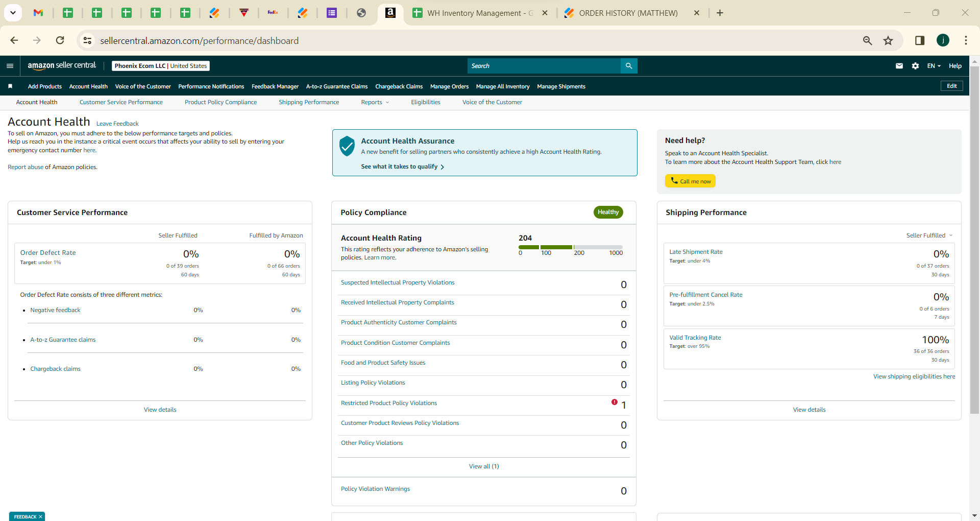Open the messages envelope icon

coord(899,66)
